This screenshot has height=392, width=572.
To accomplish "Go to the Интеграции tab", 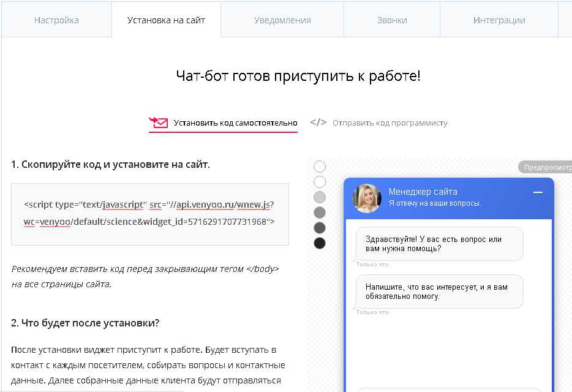I will 499,20.
